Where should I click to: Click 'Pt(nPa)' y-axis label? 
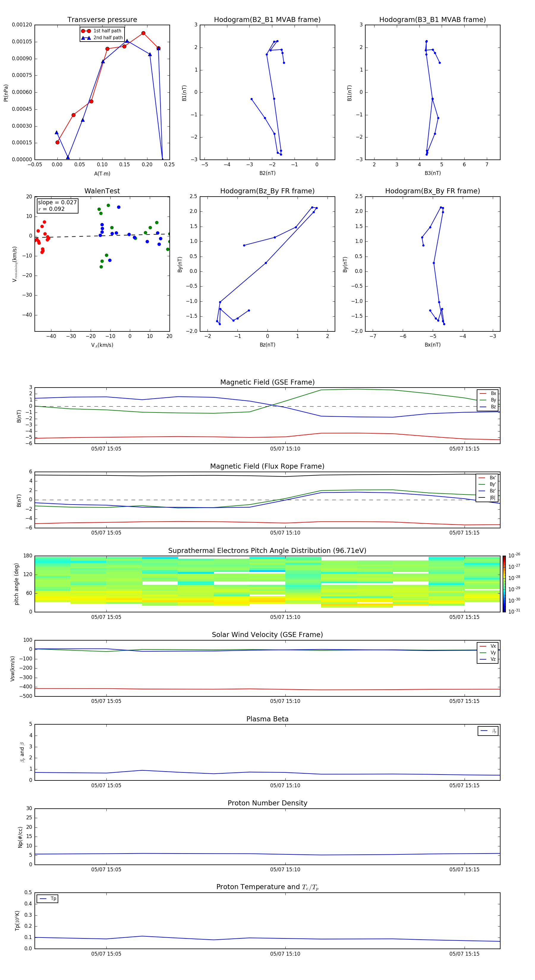click(x=6, y=93)
